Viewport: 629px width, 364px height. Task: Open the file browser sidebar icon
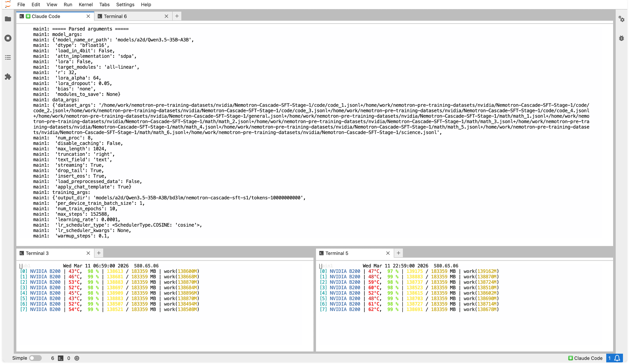pyautogui.click(x=8, y=19)
